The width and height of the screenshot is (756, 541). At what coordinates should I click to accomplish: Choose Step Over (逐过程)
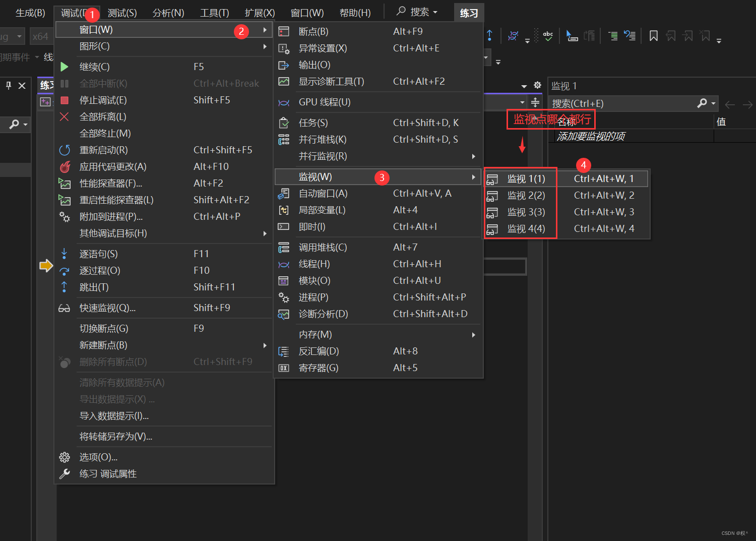(164, 270)
